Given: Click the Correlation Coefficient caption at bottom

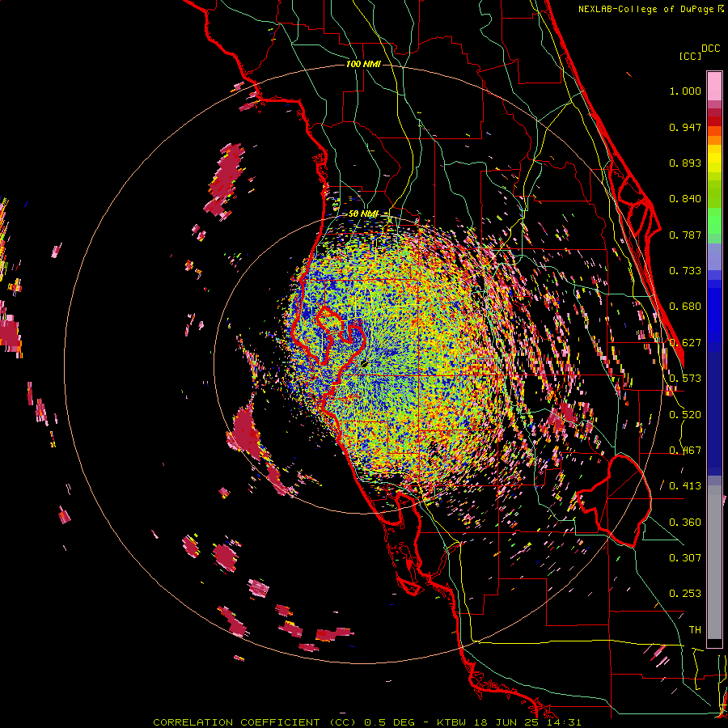Looking at the screenshot, I should 366,722.
